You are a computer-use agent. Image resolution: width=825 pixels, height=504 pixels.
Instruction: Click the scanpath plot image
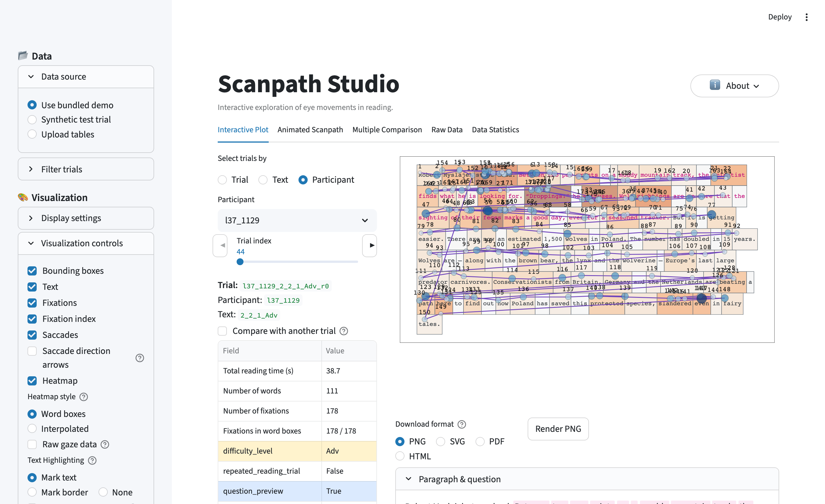[587, 249]
